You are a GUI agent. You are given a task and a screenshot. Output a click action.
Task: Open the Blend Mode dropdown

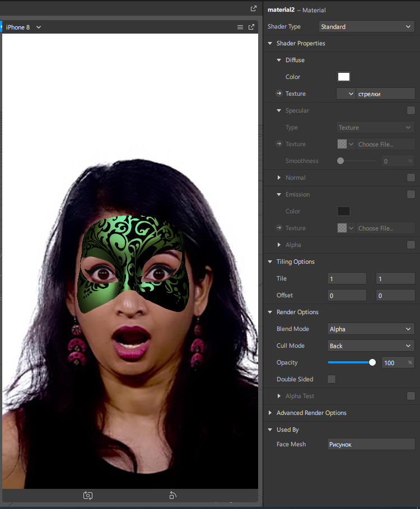pyautogui.click(x=371, y=329)
